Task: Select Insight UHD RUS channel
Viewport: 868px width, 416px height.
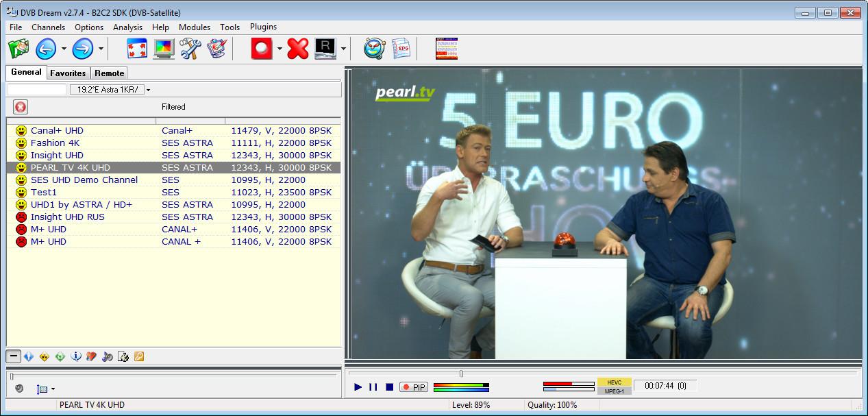Action: point(173,217)
